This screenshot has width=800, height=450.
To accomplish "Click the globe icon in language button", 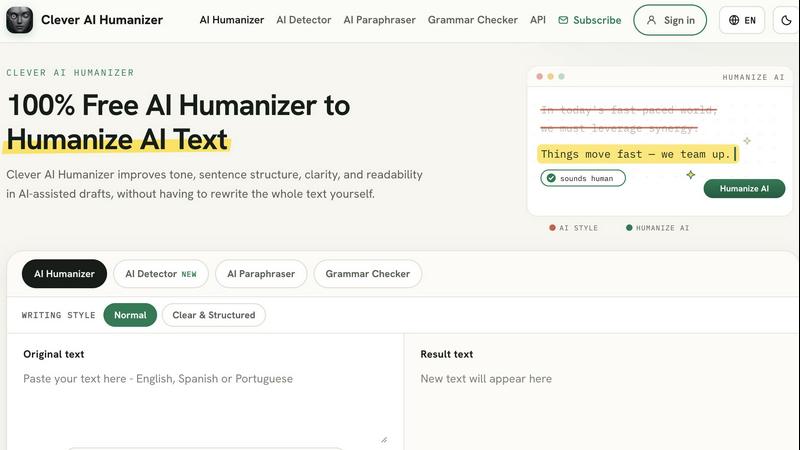I will tap(734, 20).
